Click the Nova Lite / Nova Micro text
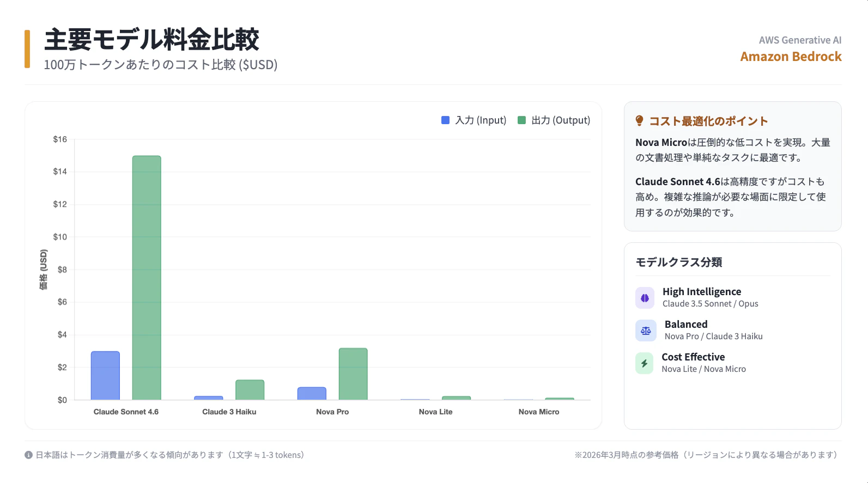 704,369
